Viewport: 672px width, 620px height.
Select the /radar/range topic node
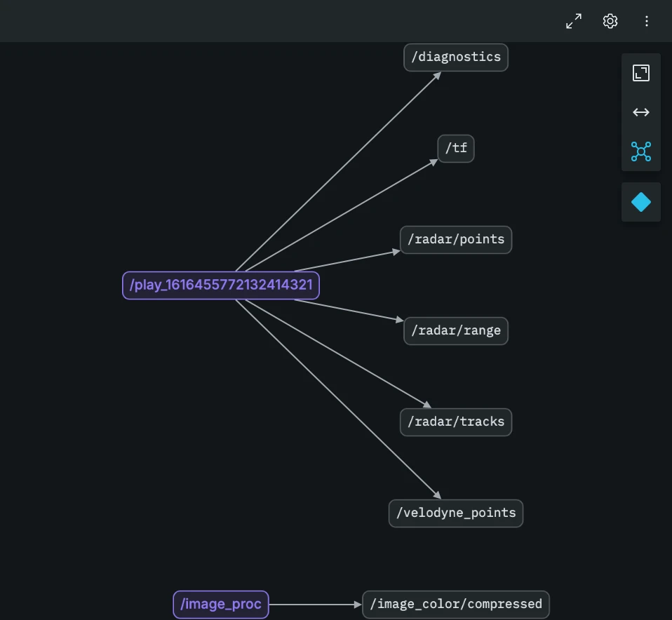pos(455,331)
